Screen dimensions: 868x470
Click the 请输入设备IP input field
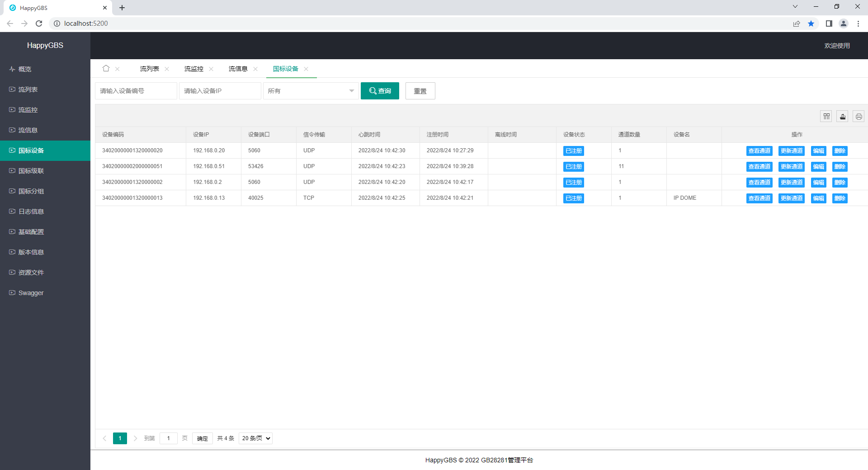tap(220, 91)
